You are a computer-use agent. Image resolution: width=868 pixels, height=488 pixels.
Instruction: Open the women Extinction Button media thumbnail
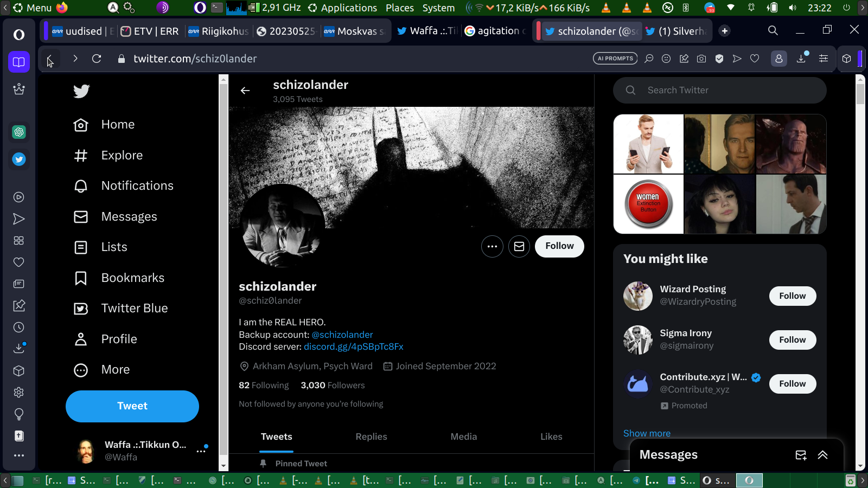pos(648,204)
